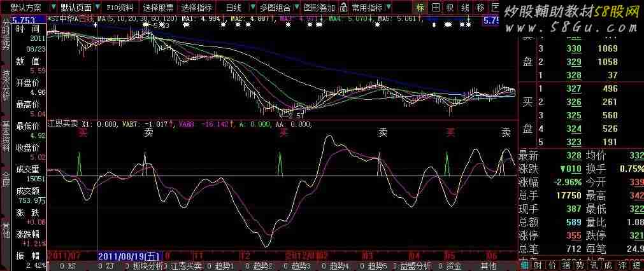Click the 指 icon in bottom-right bar
The width and height of the screenshot is (644, 271).
[x=567, y=266]
